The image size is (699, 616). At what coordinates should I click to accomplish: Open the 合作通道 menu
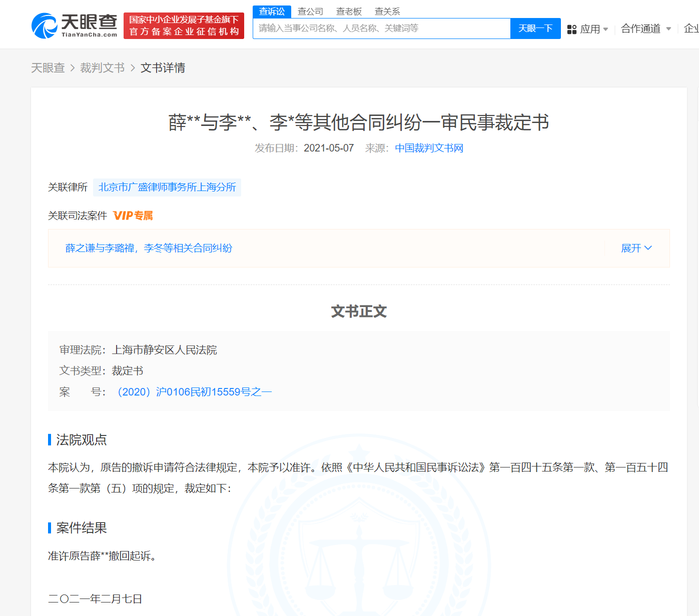tap(641, 29)
